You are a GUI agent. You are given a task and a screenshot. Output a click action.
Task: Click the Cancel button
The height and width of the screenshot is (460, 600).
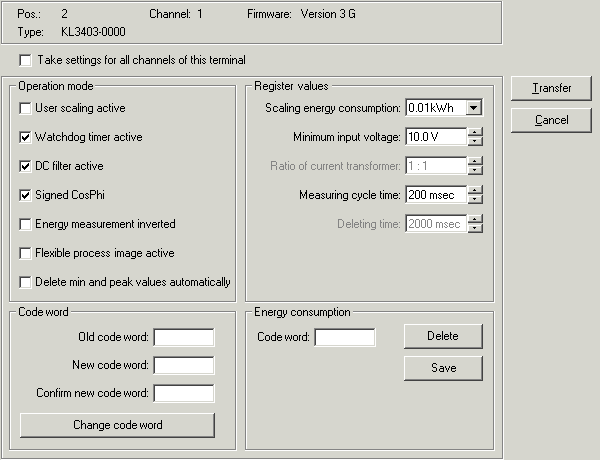pos(551,120)
